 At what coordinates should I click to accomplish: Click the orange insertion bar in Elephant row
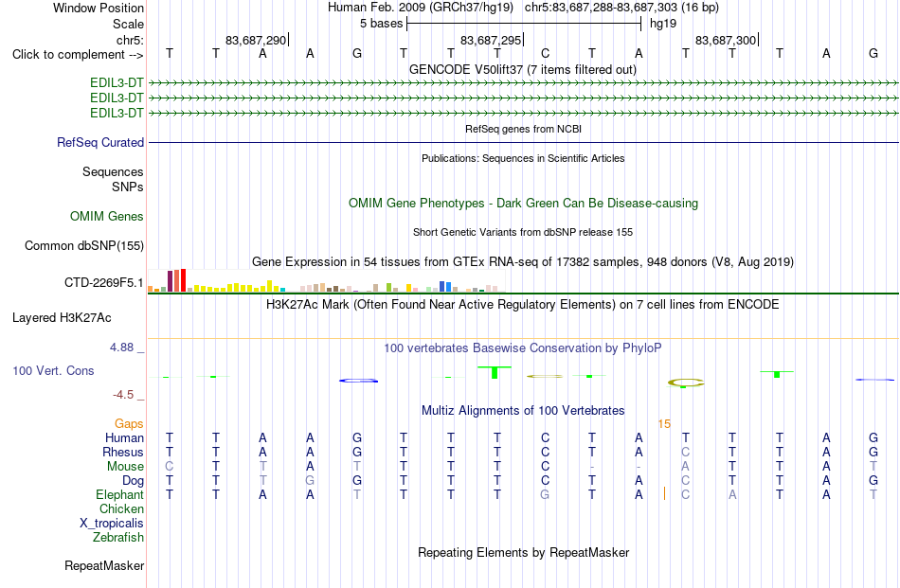665,493
